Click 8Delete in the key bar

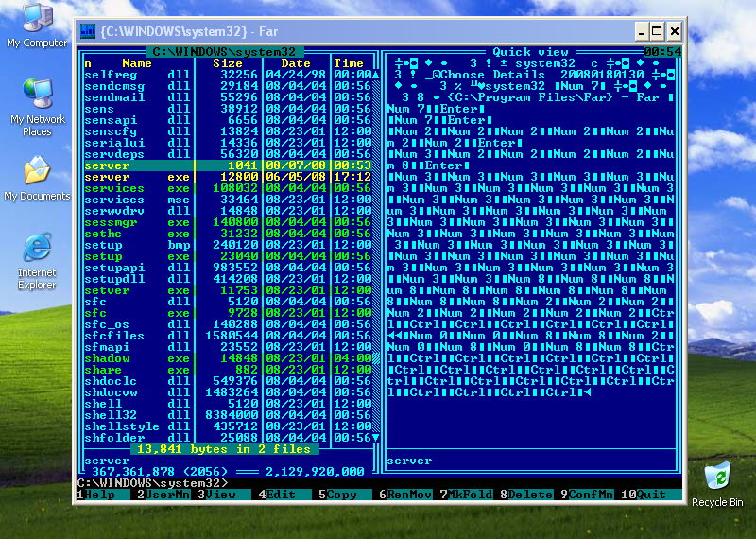click(524, 495)
